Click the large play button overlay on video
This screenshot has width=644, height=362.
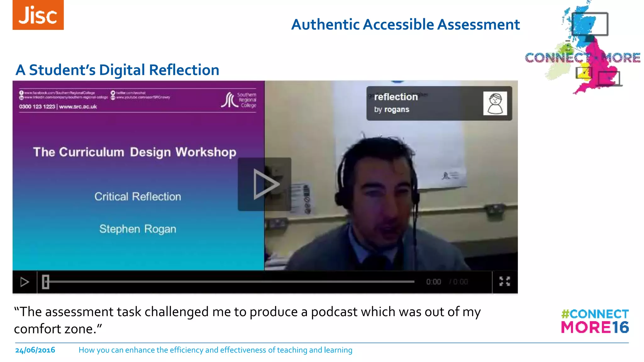pos(264,184)
